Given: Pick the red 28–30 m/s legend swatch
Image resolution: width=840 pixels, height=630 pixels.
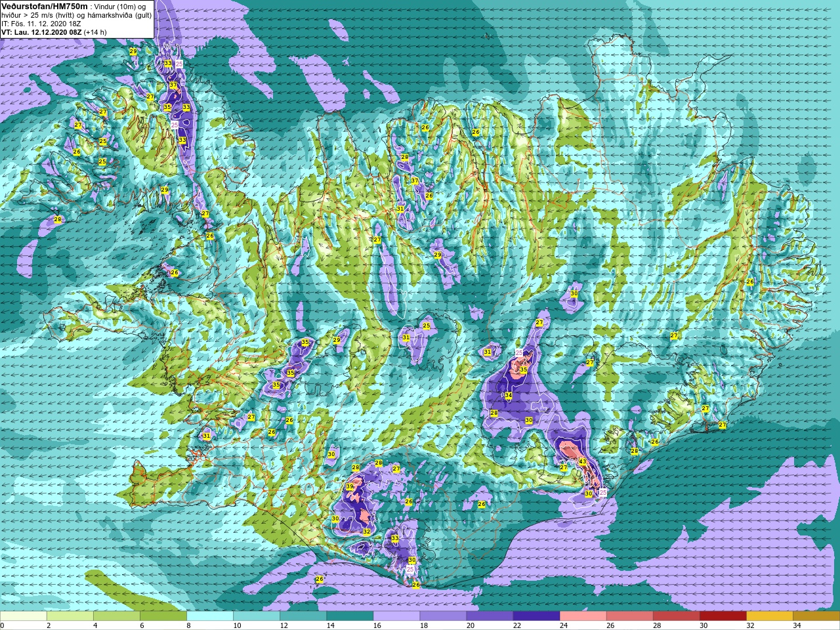Looking at the screenshot, I should [676, 616].
